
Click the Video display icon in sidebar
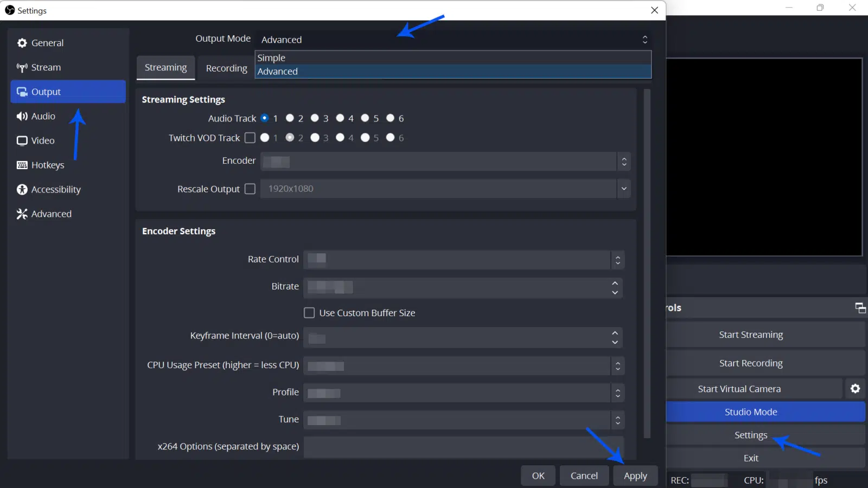pos(22,140)
